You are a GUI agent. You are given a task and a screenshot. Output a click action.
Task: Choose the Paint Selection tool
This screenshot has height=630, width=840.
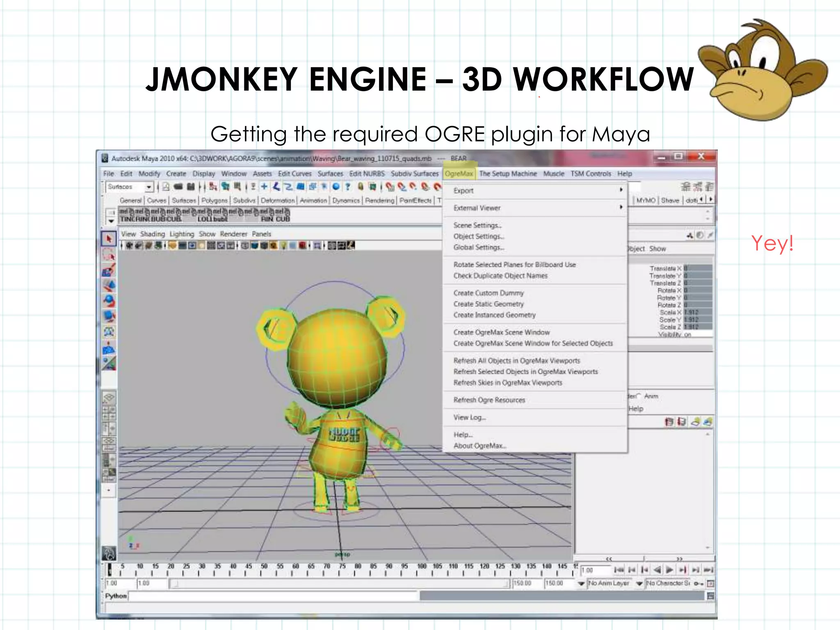click(109, 270)
